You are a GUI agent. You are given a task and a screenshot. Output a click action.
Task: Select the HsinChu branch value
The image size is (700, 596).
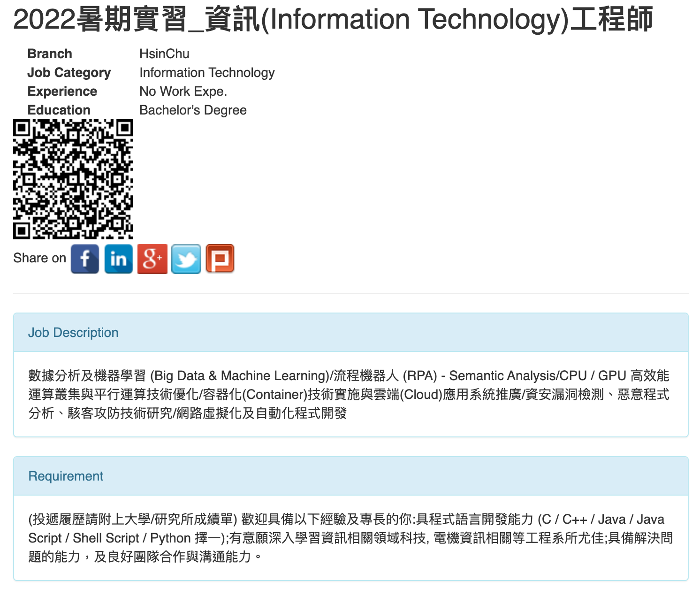[164, 54]
